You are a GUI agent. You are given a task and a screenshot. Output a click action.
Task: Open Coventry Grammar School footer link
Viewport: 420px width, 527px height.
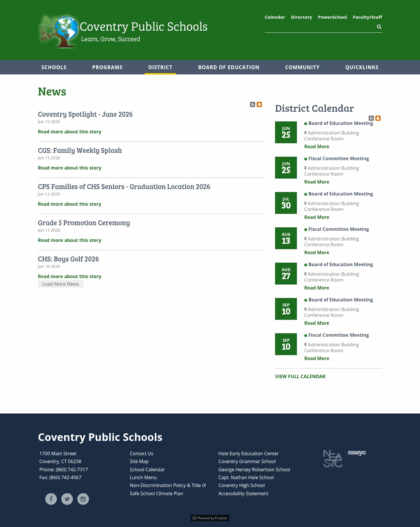point(247,461)
